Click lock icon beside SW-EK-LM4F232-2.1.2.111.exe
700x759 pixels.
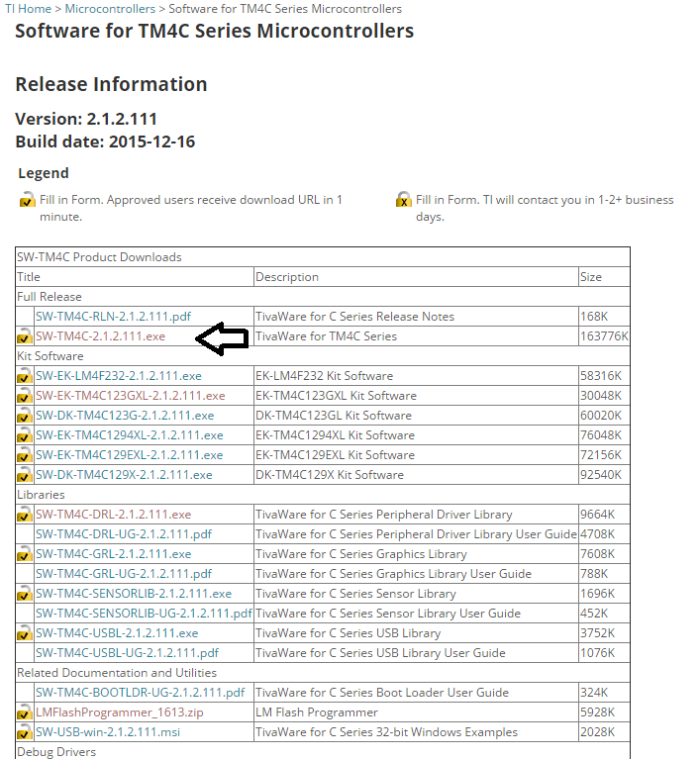(x=25, y=376)
